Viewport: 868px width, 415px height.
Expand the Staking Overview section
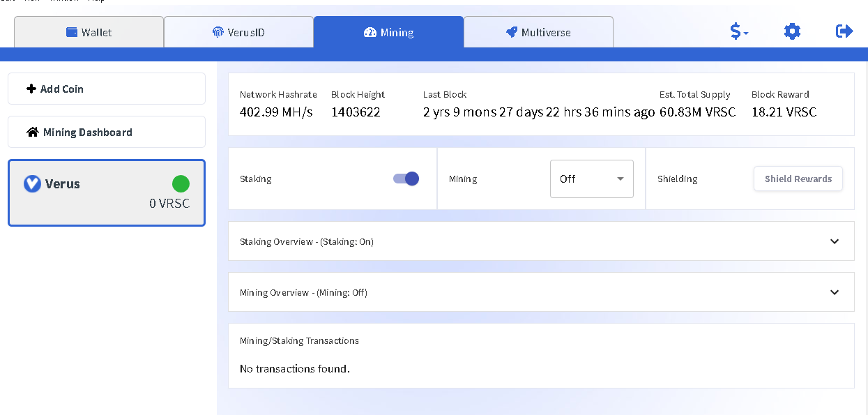click(835, 241)
